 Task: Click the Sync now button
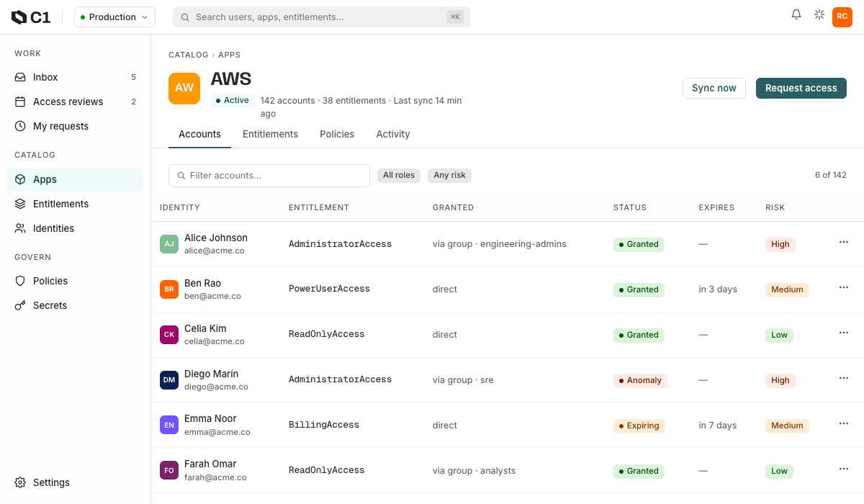[714, 88]
